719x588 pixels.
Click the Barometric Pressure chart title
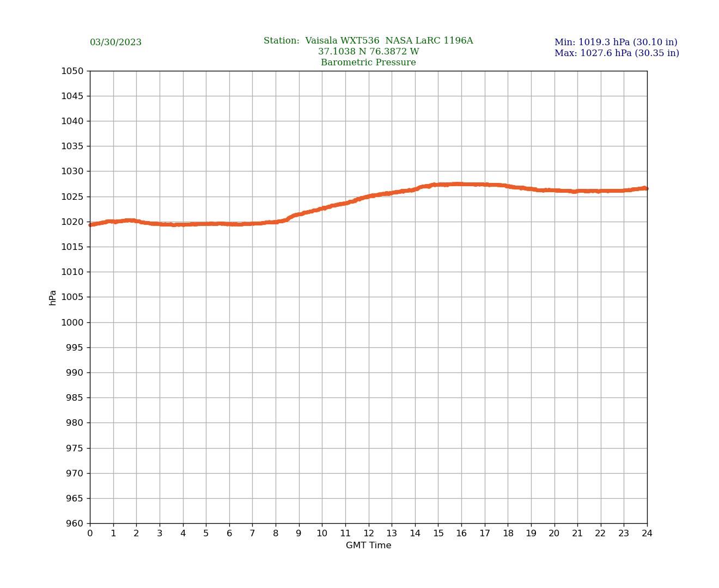368,63
